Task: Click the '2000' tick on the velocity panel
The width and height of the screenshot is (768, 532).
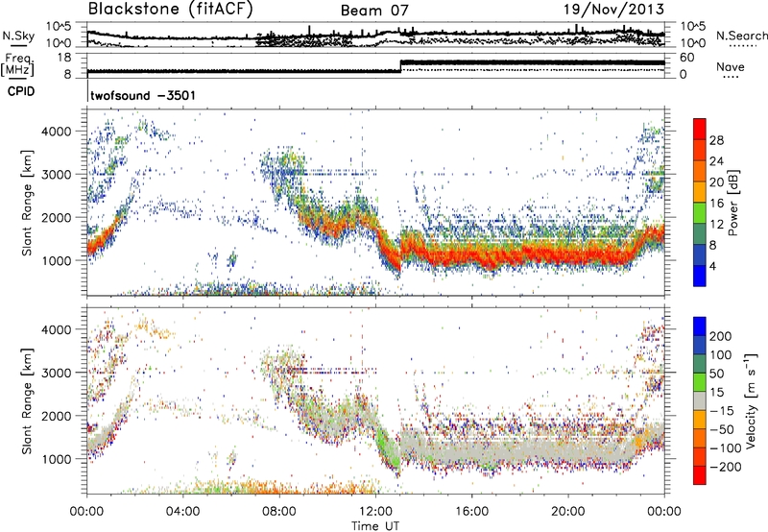Action: tap(57, 416)
